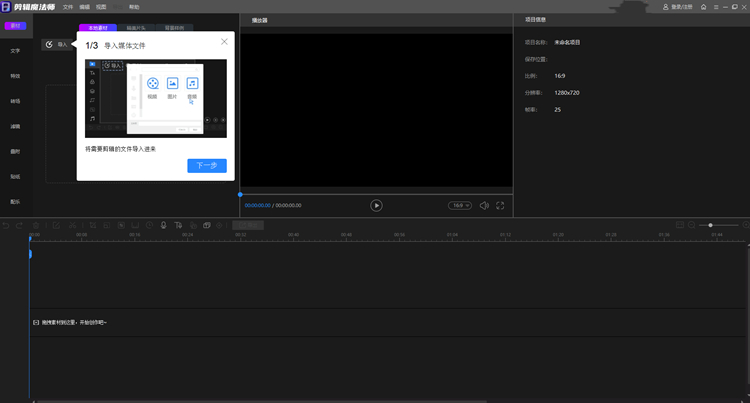Click the undo arrow in timeline toolbar
Image resolution: width=750 pixels, height=403 pixels.
[x=6, y=225]
